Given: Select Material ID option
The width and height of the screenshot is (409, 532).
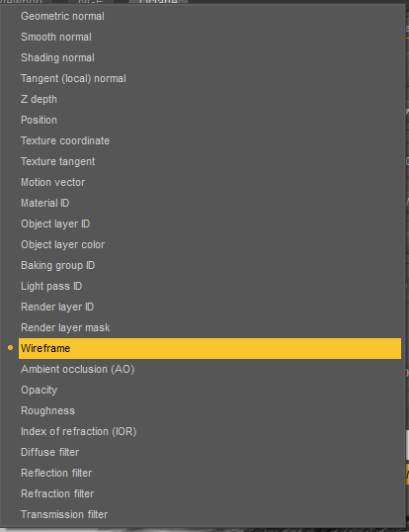Looking at the screenshot, I should point(209,203).
